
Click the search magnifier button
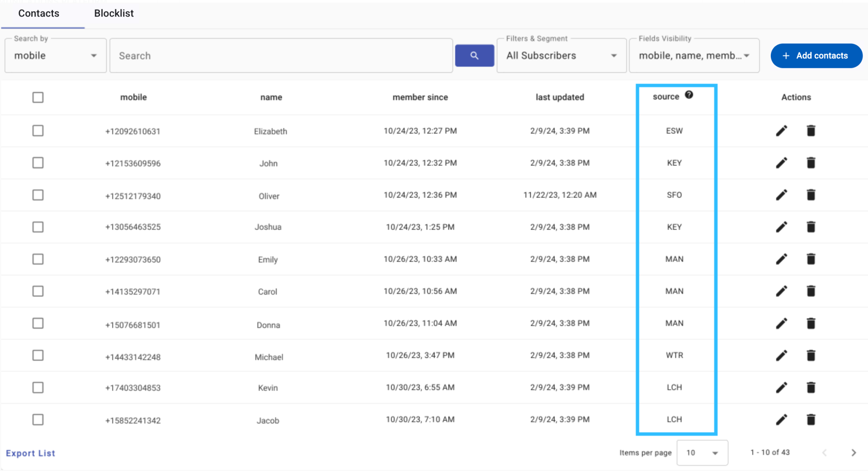coord(474,56)
